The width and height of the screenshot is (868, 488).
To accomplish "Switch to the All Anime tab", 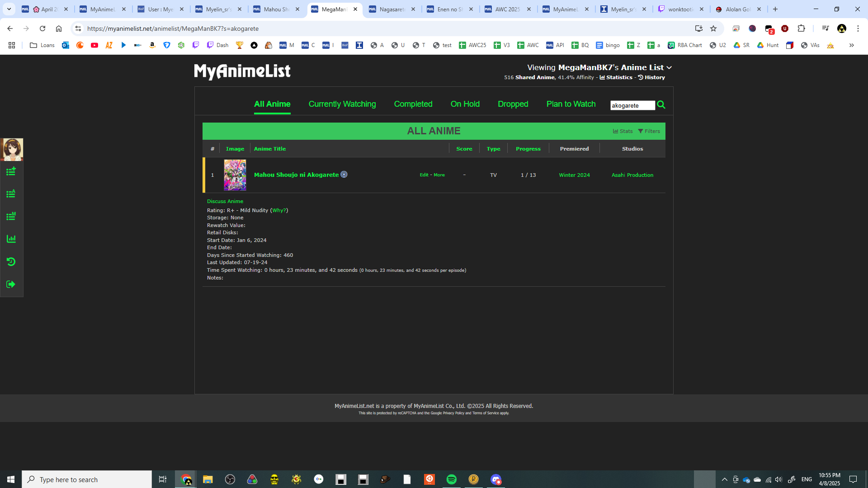I will pyautogui.click(x=272, y=104).
